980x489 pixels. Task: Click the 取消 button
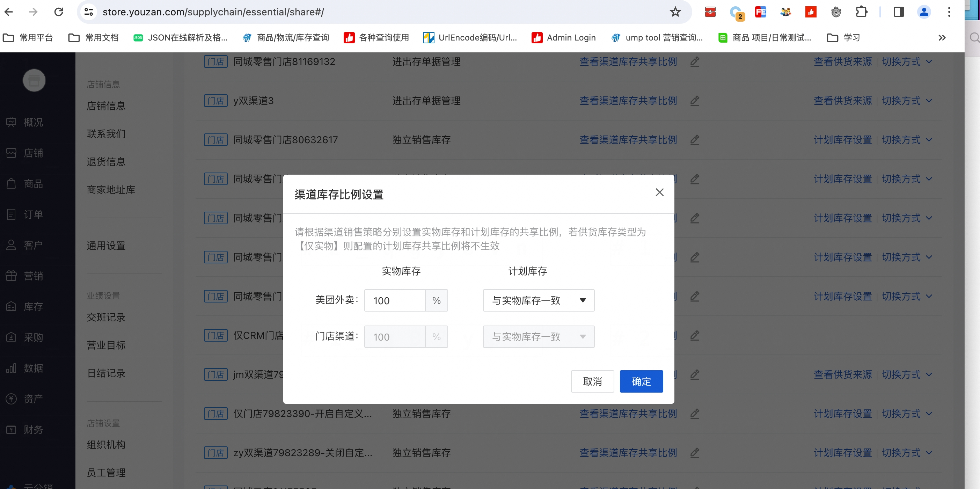[592, 381]
